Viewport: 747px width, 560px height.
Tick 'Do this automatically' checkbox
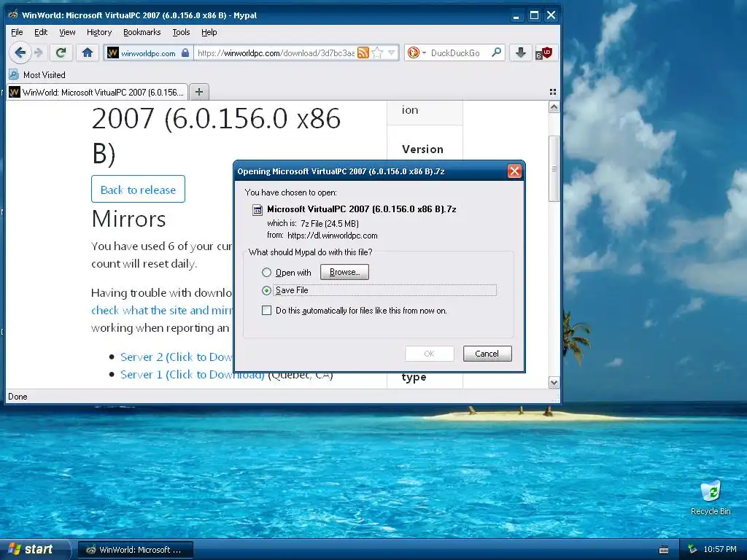click(x=267, y=311)
